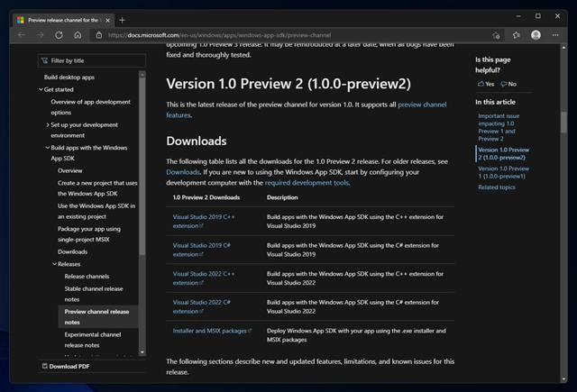Select Preview channel release notes item
Viewport: 577px width, 392px height.
pos(96,316)
